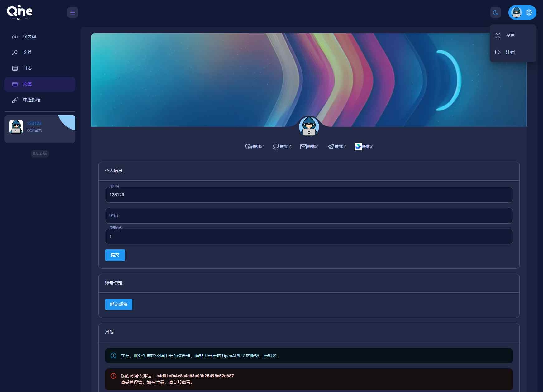Click the 绑定邮箱 bind email button
Viewport: 543px width, 392px height.
(118, 305)
